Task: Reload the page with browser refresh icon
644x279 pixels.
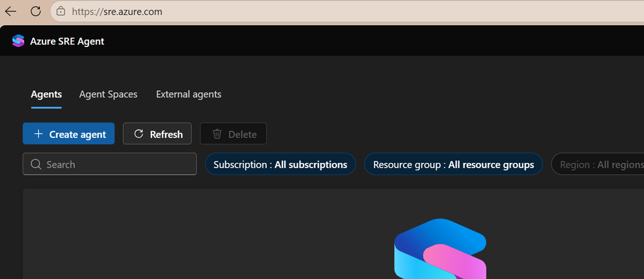Action: (x=35, y=11)
